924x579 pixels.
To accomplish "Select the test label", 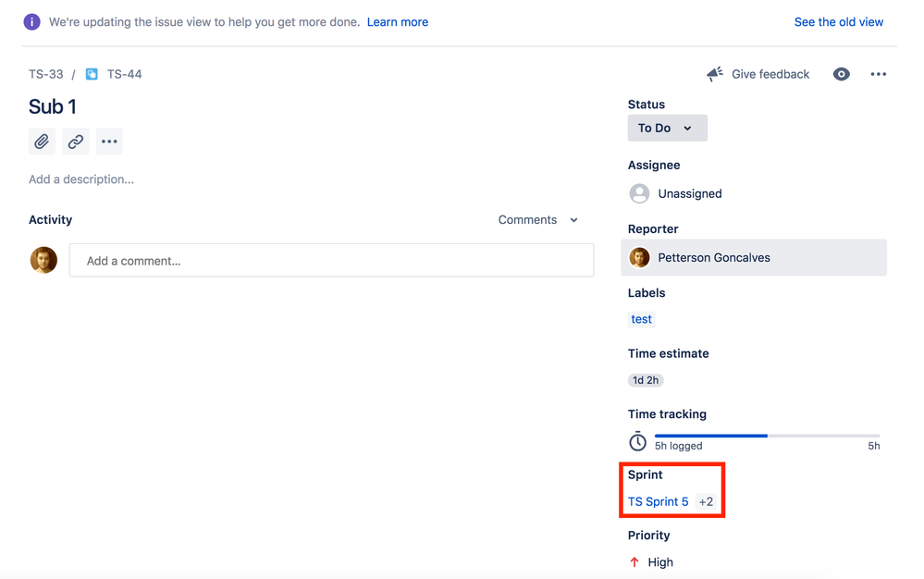I will pos(641,319).
